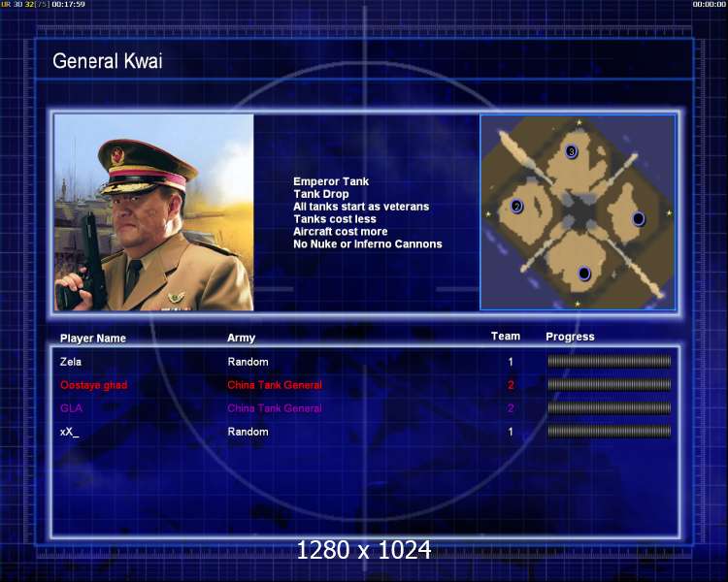Click the 'Army' column header

click(x=241, y=339)
